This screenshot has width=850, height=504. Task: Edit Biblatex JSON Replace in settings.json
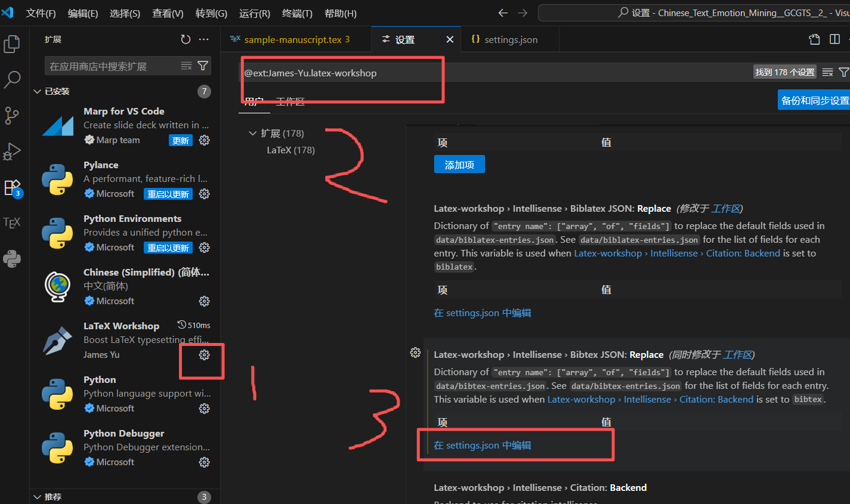(x=482, y=313)
